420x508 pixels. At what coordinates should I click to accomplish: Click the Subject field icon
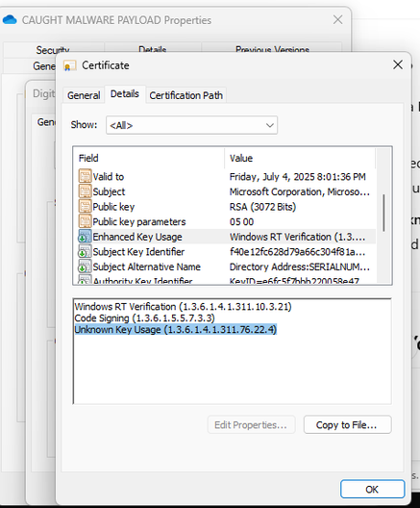pos(85,191)
